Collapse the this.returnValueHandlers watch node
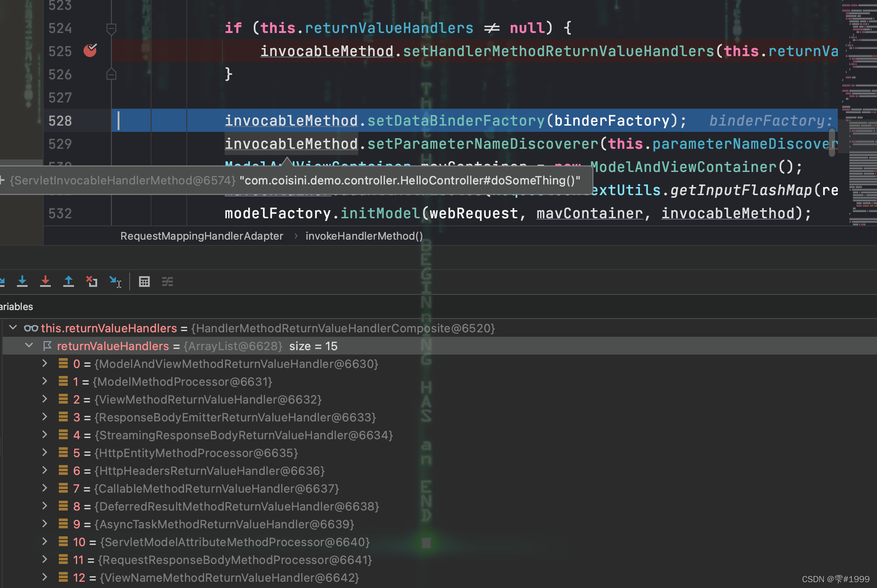Viewport: 877px width, 588px height. [13, 328]
